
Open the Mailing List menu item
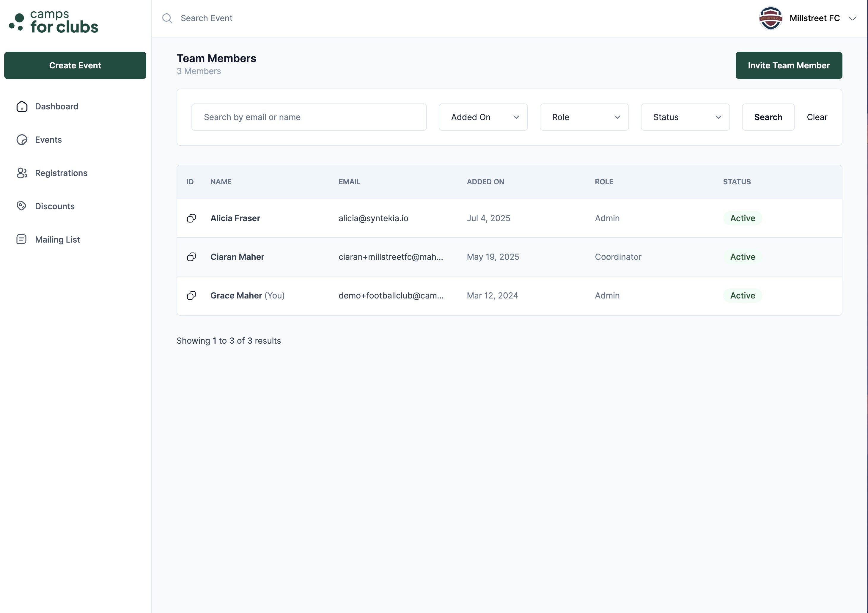coord(57,239)
